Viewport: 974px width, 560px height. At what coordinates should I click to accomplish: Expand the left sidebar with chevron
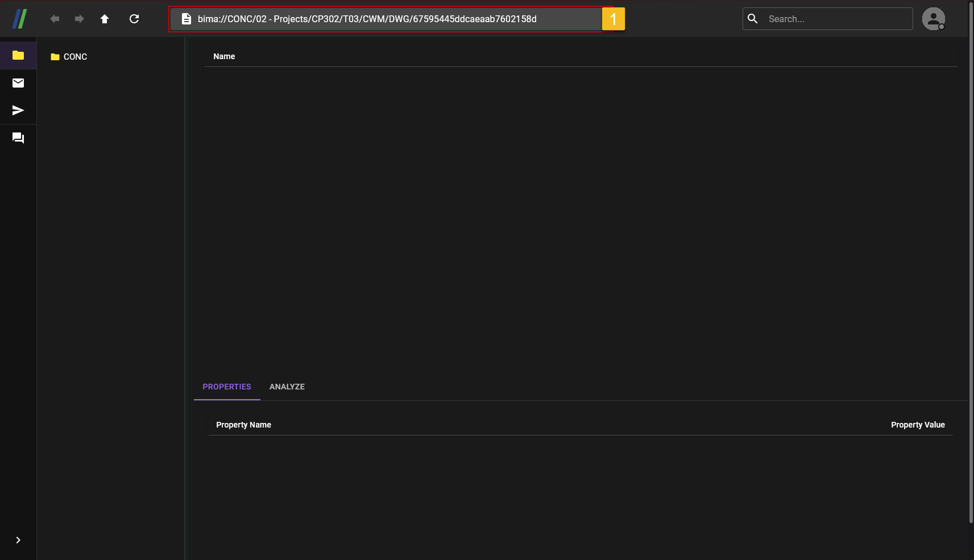[18, 540]
